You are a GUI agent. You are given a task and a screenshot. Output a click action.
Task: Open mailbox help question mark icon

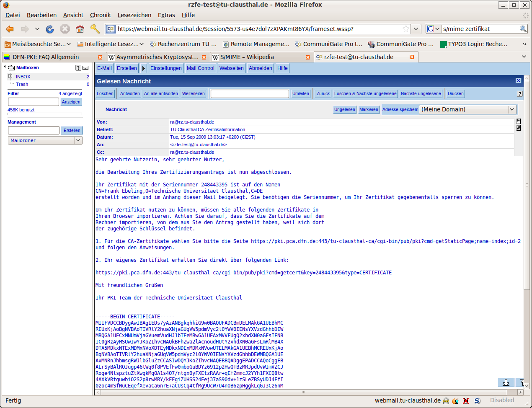[x=78, y=68]
